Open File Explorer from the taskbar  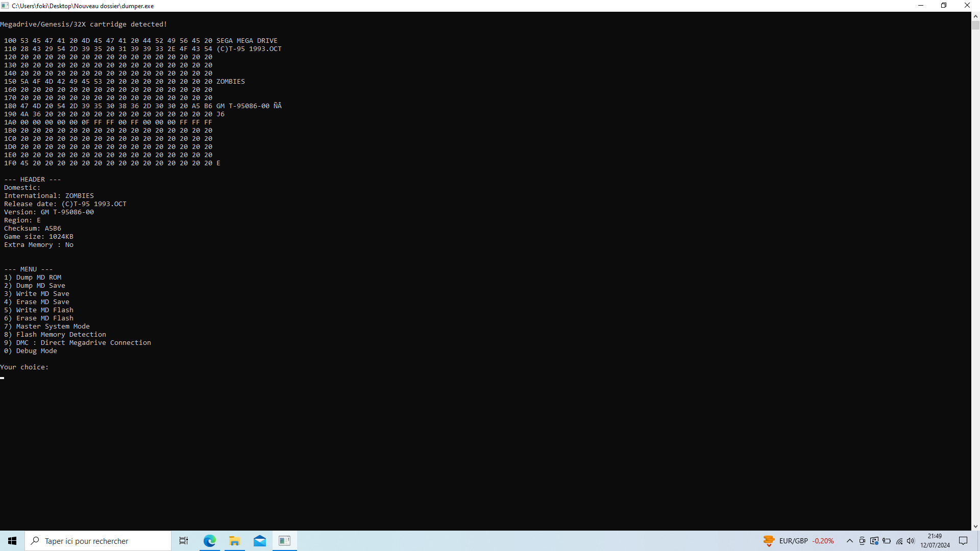coord(235,541)
